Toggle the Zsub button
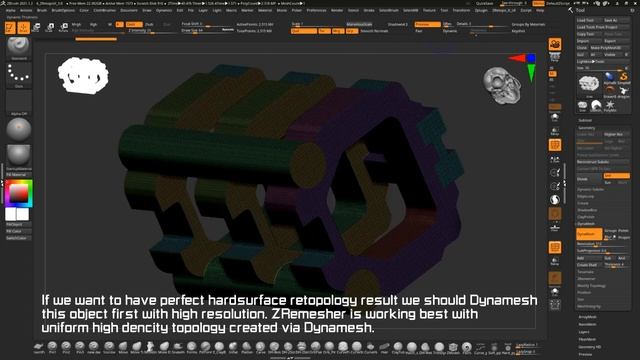 149,24
